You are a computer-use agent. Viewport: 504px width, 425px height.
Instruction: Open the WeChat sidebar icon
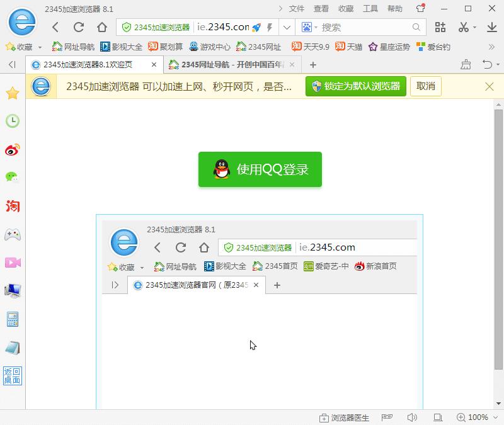tap(12, 177)
